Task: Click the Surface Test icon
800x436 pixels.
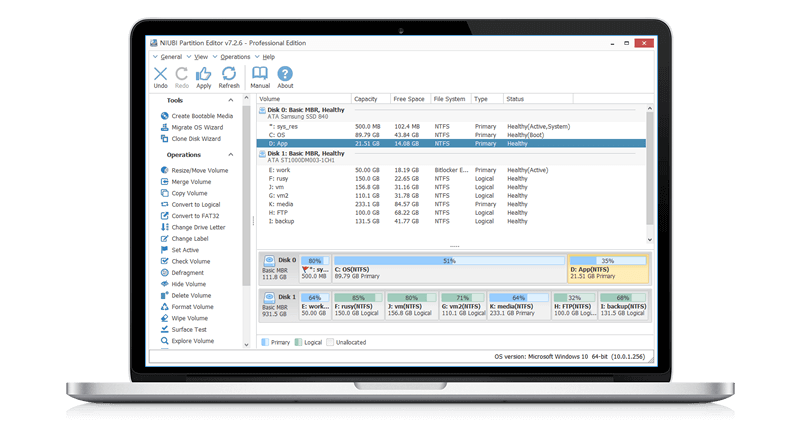Action: coord(164,329)
